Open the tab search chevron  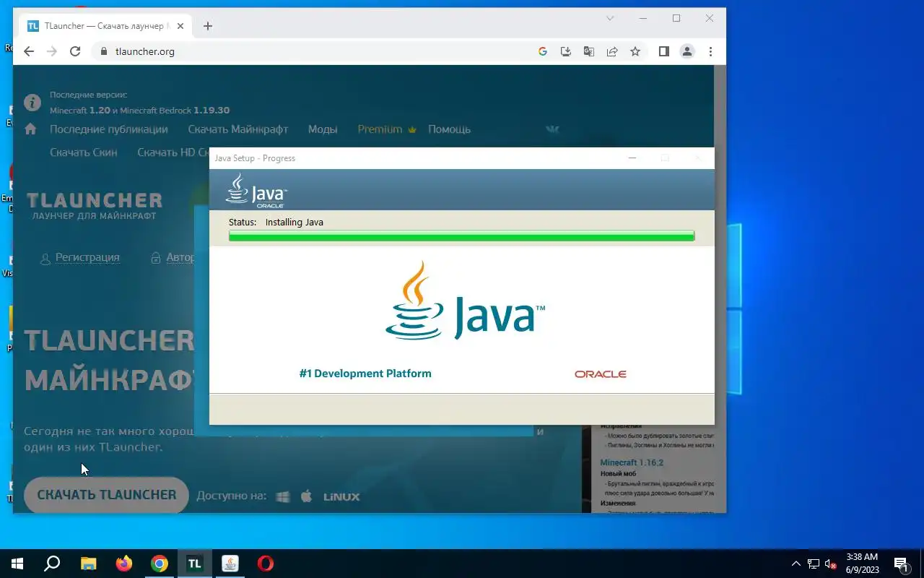610,18
